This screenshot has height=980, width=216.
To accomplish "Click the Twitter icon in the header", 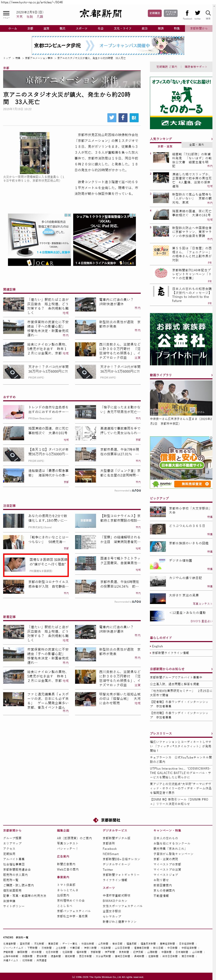I will click(197, 13).
